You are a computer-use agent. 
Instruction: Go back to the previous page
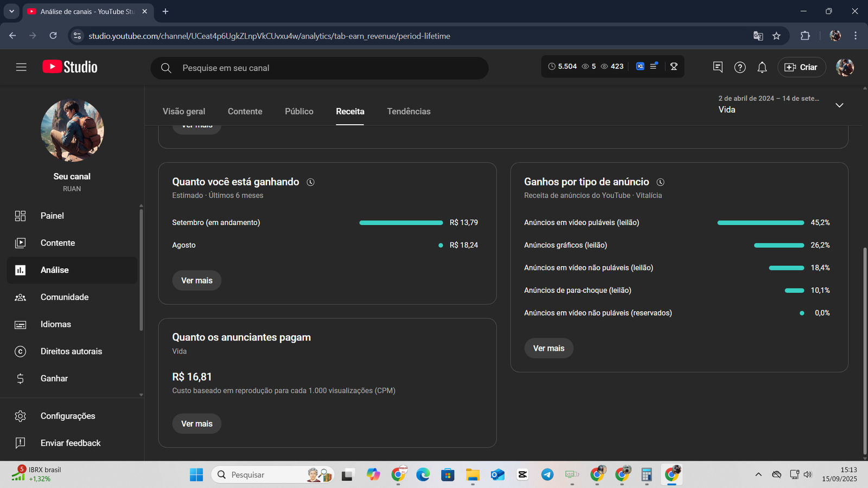click(x=12, y=36)
